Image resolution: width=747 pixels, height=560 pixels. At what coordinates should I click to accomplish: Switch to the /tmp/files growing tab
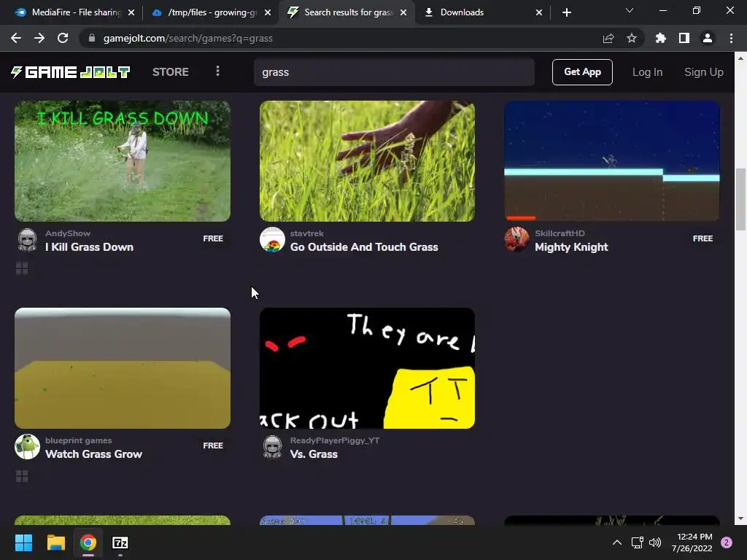point(209,12)
